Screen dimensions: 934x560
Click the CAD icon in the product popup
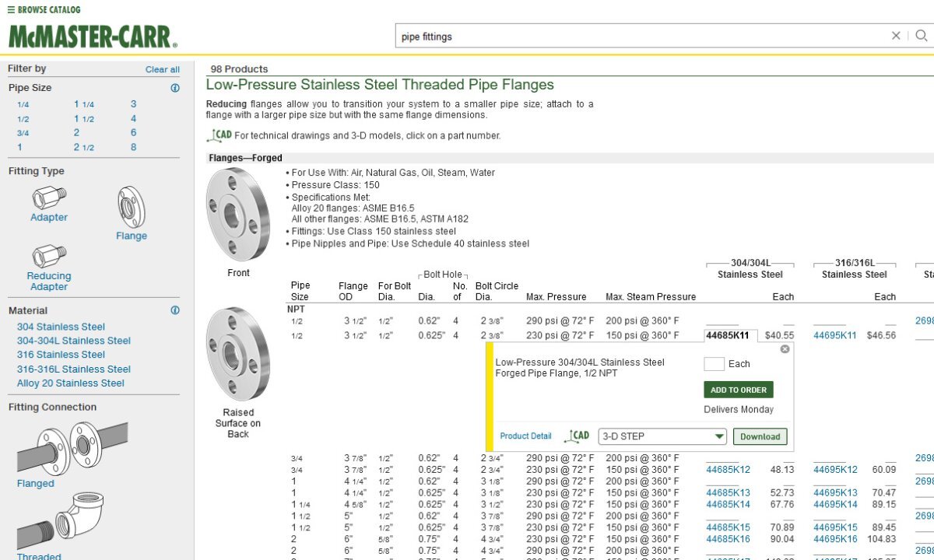pos(577,436)
